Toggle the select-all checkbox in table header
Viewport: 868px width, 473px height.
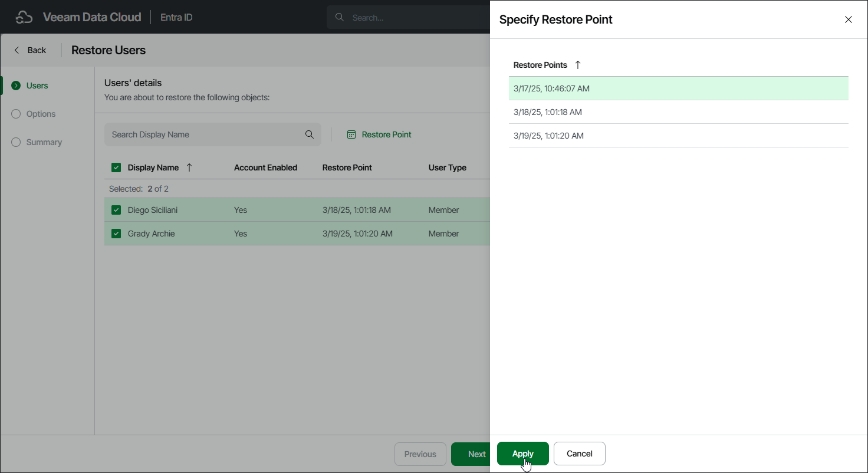[116, 167]
